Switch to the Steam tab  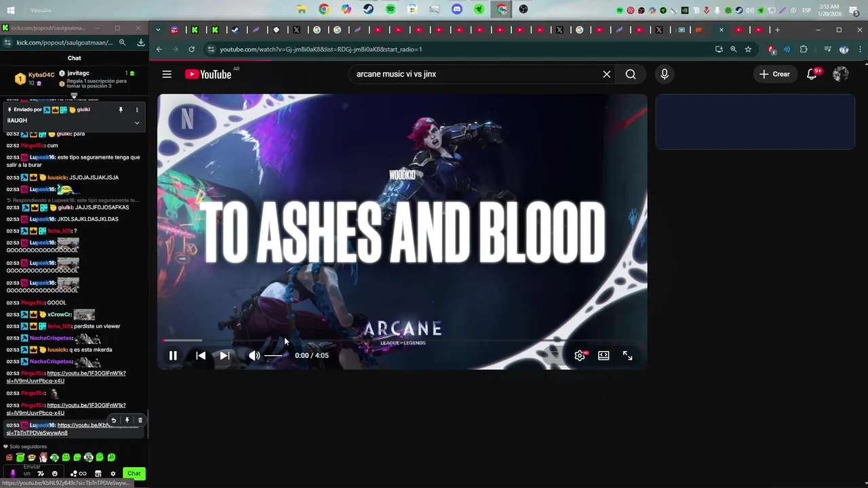pos(235,30)
